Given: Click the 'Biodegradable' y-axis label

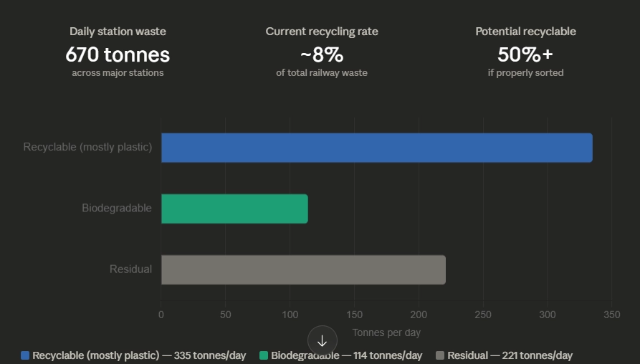Looking at the screenshot, I should tap(117, 208).
